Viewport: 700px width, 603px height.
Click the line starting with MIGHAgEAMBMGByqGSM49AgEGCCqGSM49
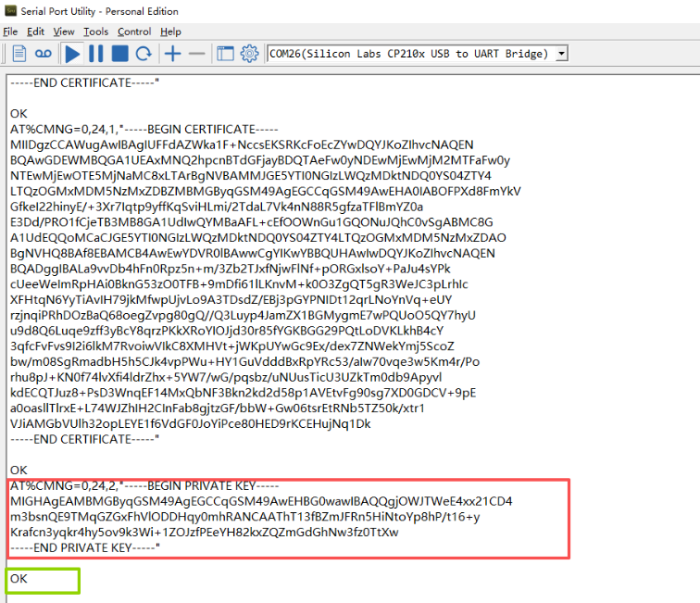pos(261,501)
